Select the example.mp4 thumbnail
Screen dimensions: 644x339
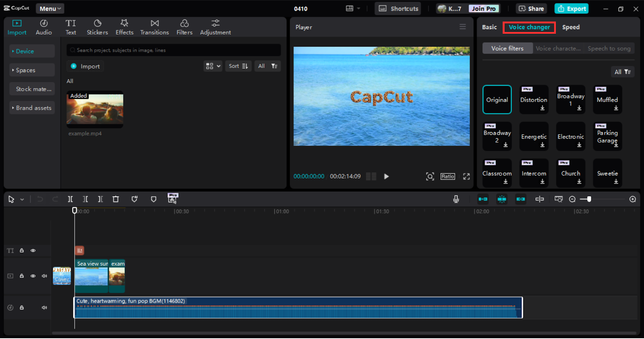point(95,109)
